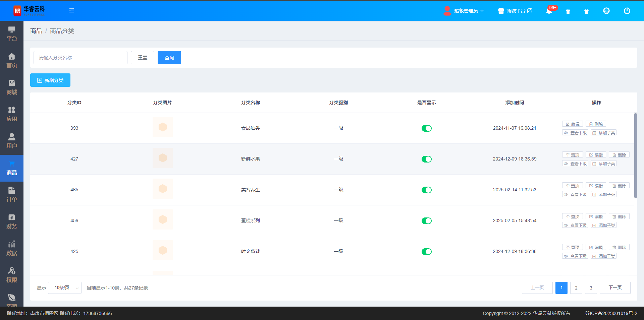Go to the 订单 orders menu
This screenshot has height=320, width=644.
tap(12, 195)
